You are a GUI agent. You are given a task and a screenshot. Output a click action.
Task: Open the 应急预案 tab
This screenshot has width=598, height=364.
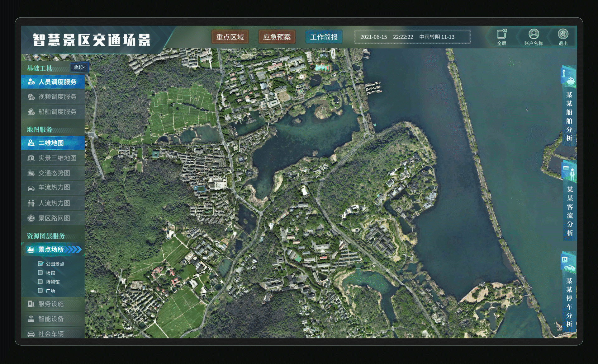277,37
